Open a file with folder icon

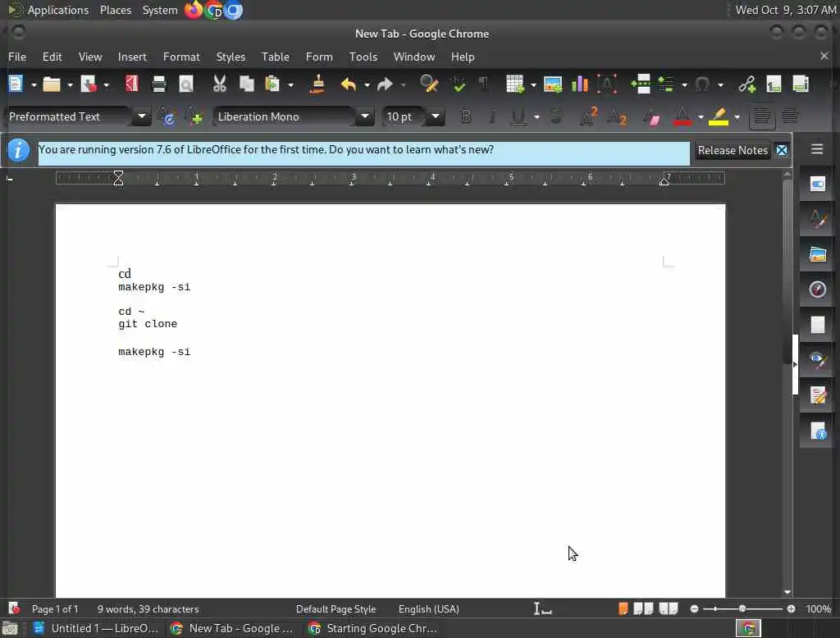[52, 84]
